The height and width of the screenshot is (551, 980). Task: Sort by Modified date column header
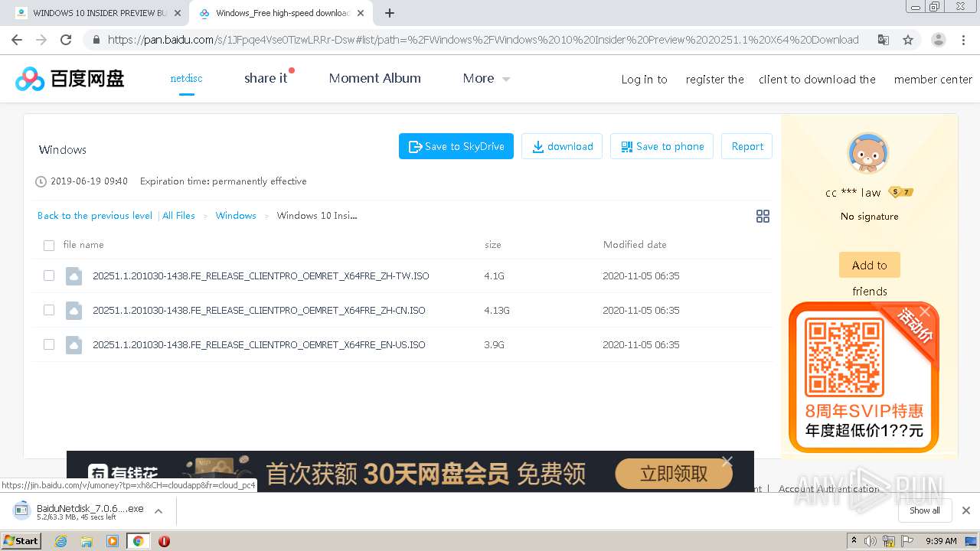pos(635,245)
